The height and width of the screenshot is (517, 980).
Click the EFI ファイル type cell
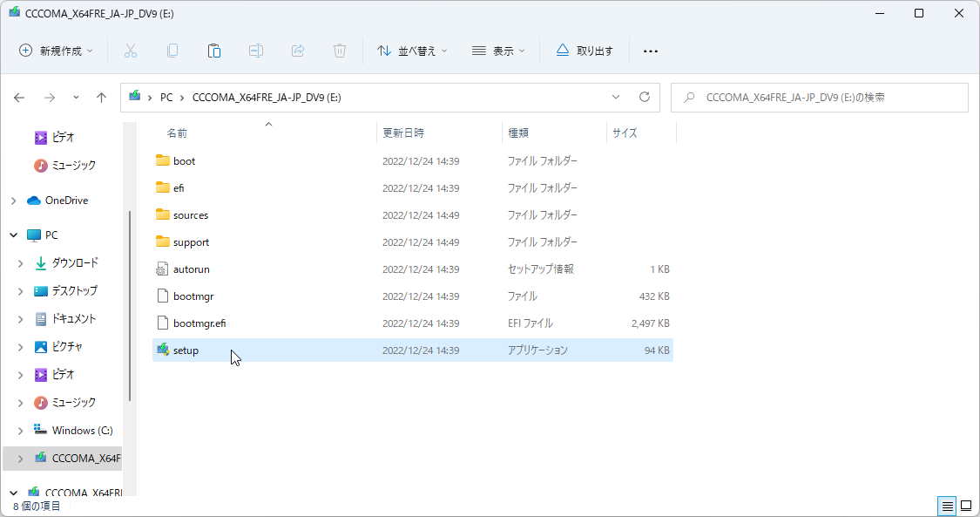click(x=530, y=323)
